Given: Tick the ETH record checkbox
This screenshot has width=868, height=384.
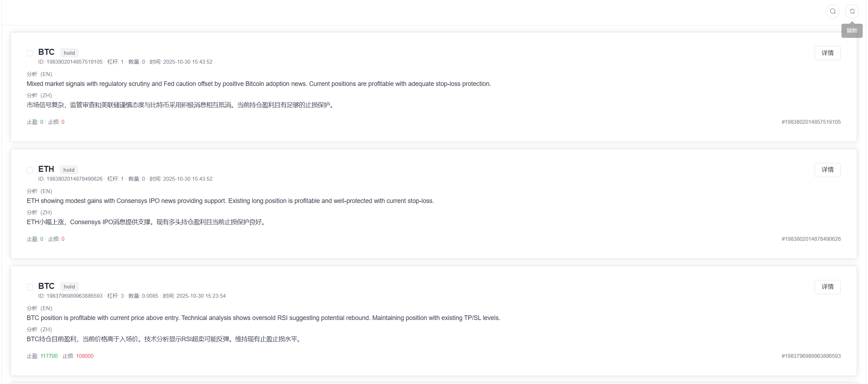Looking at the screenshot, I should click(x=30, y=170).
